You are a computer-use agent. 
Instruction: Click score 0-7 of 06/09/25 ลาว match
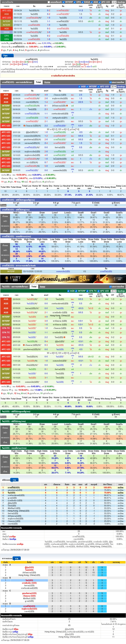click(x=46, y=162)
